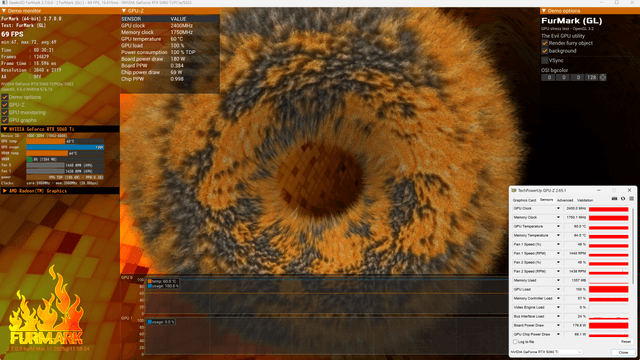The height and width of the screenshot is (360, 640).
Task: Click the Close button in GPU-Z
Action: tap(623, 352)
